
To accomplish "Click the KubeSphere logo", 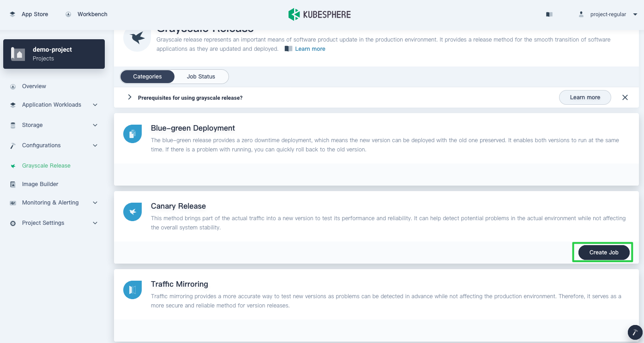I will pyautogui.click(x=319, y=14).
